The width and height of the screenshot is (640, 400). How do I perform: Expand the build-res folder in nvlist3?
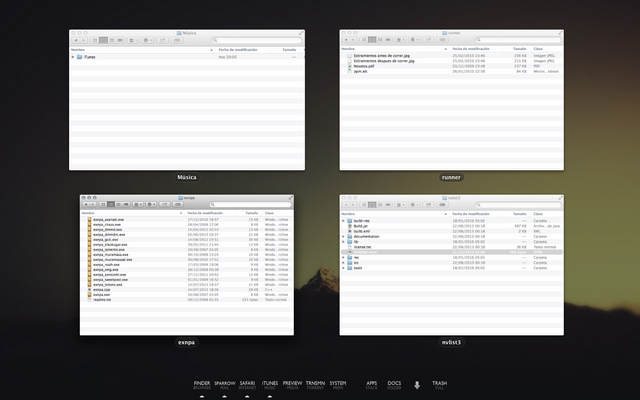click(x=344, y=220)
